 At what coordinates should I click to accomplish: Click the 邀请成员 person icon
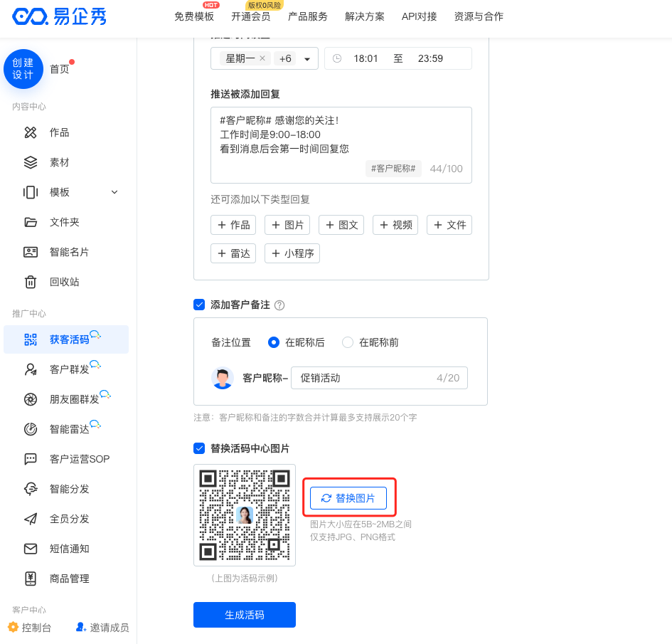coord(81,628)
